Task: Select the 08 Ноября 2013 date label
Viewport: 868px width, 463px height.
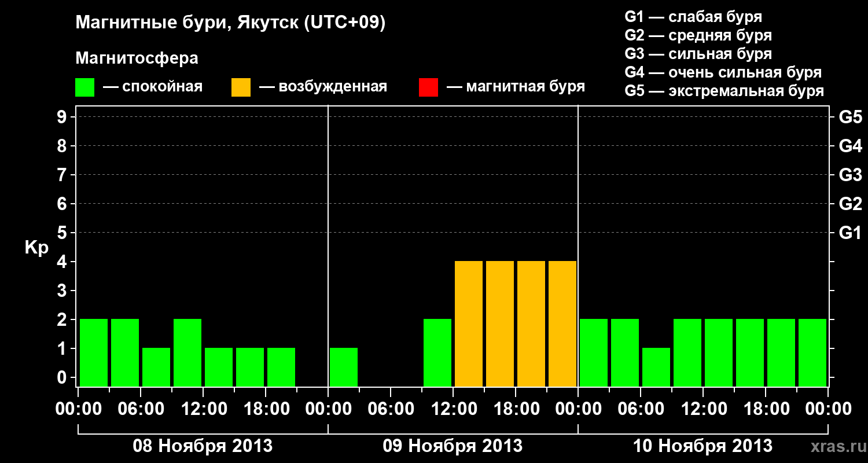Action: coord(203,446)
